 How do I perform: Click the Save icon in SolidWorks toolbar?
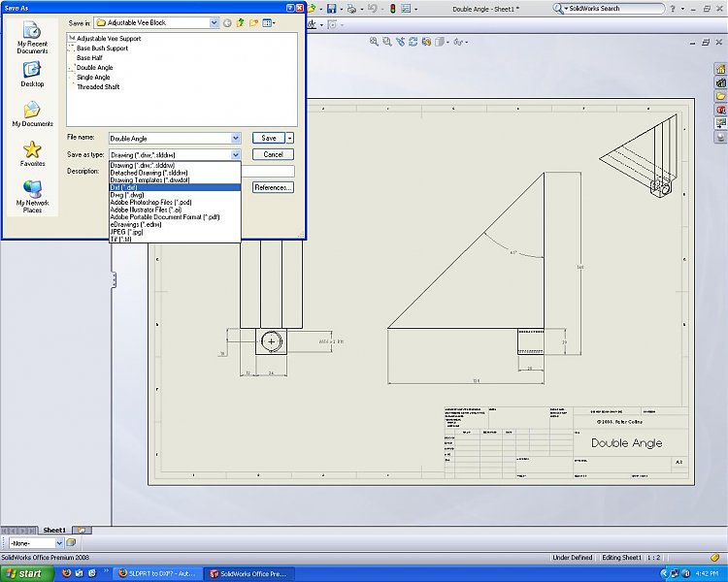pos(331,9)
